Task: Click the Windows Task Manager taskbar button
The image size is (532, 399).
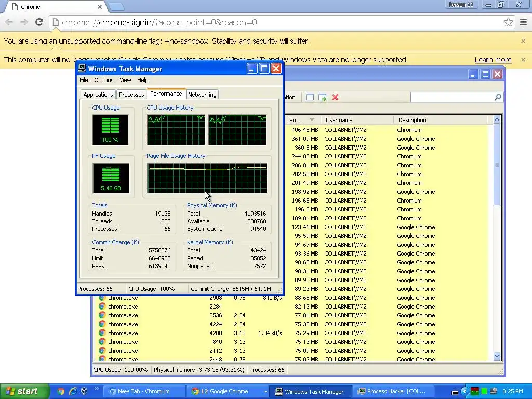Action: [x=311, y=391]
